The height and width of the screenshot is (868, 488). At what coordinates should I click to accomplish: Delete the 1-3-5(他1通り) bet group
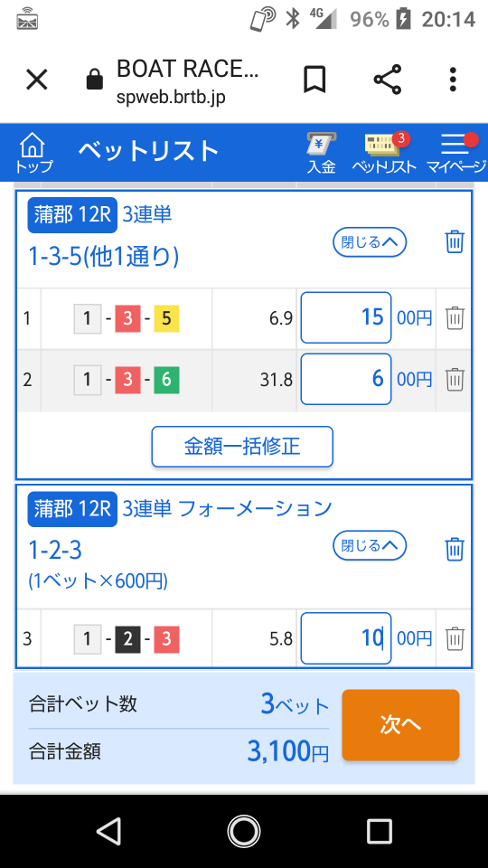point(455,242)
